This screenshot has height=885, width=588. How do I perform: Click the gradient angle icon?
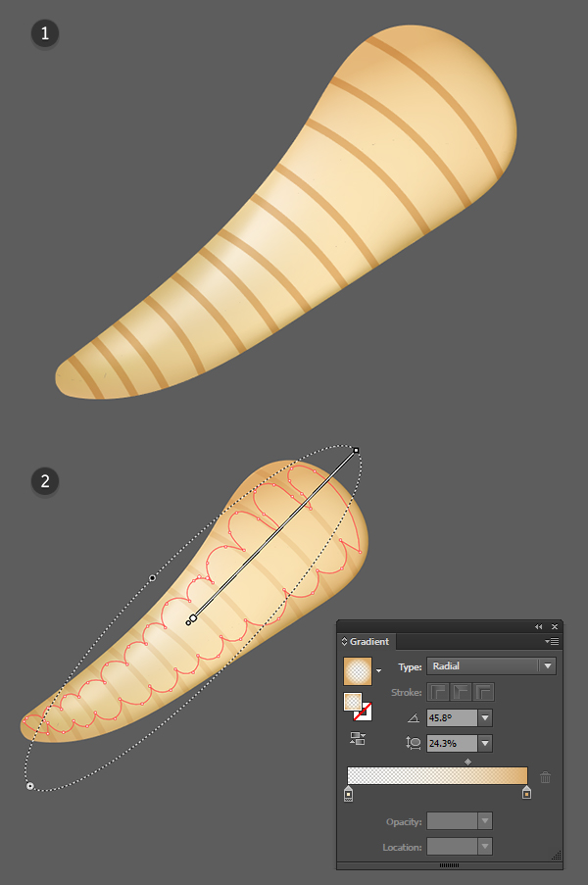pos(413,718)
